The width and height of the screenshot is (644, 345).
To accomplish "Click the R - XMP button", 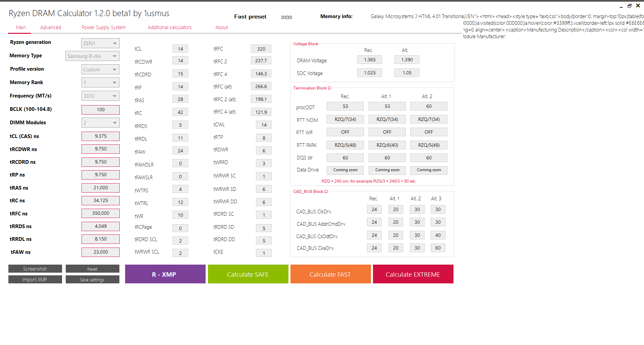I will click(x=165, y=274).
